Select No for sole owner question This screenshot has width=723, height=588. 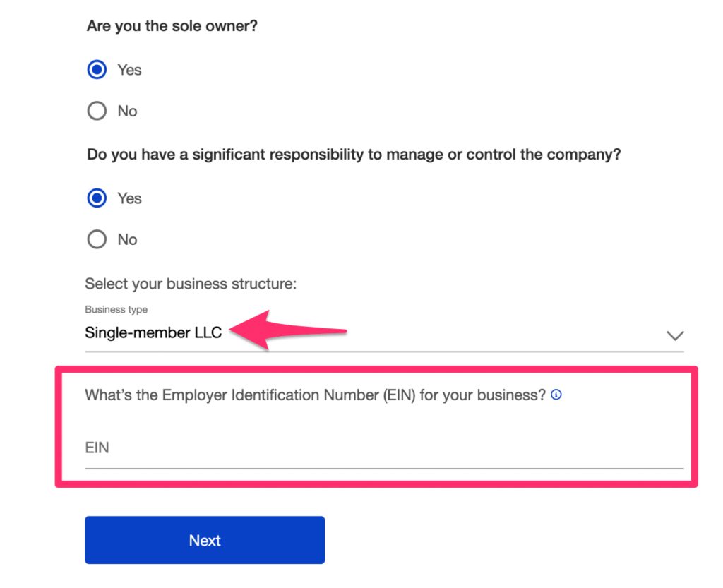point(97,111)
